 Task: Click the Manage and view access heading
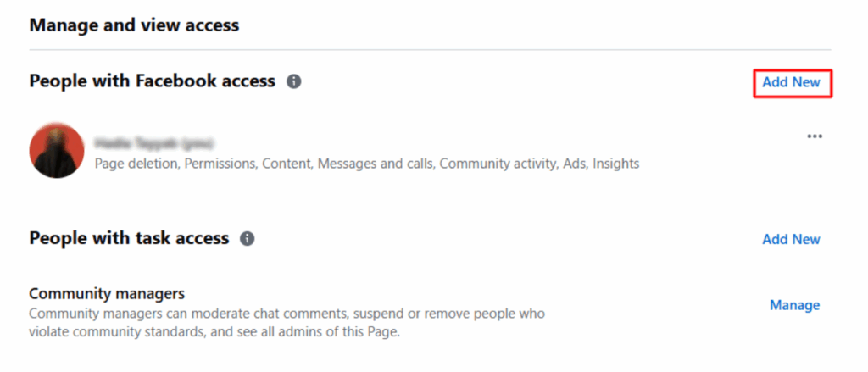(x=134, y=25)
